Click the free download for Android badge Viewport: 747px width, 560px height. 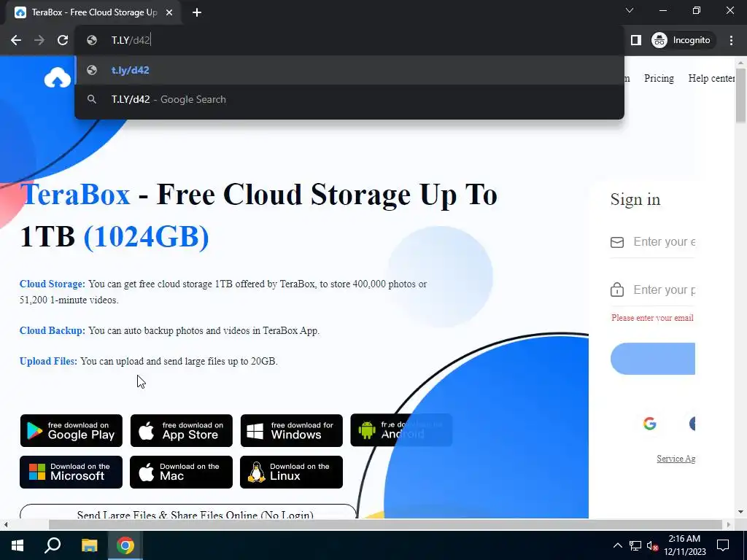click(401, 430)
